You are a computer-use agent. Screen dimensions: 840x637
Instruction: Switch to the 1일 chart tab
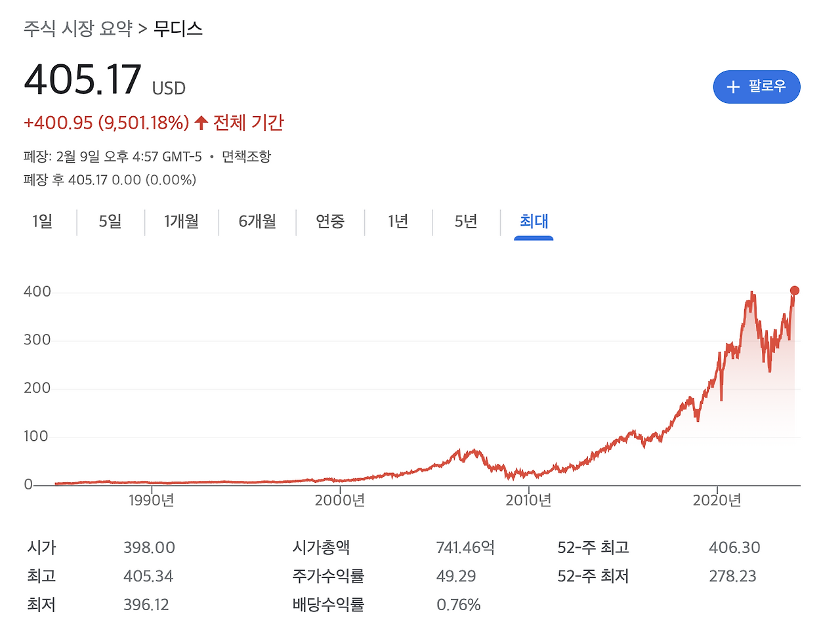click(x=41, y=222)
